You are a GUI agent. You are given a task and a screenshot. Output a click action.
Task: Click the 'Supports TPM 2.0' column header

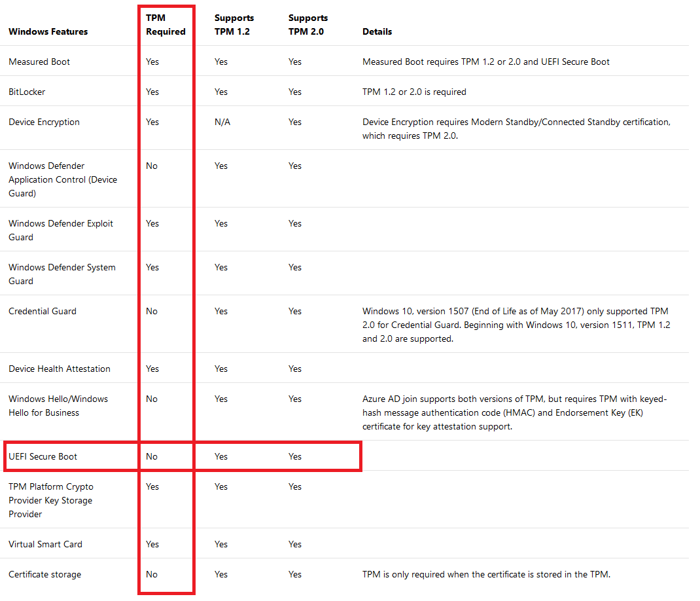[x=308, y=25]
